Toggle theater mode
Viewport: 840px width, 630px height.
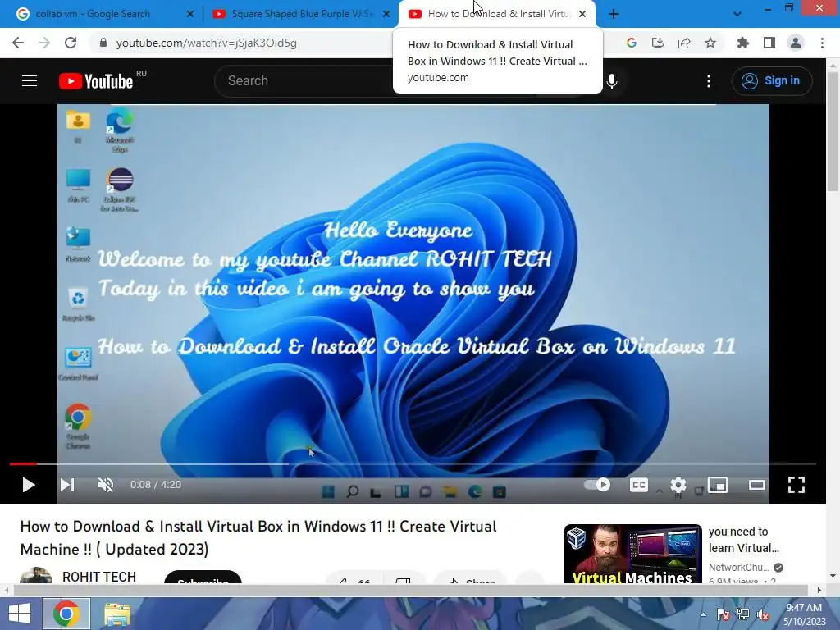tap(757, 485)
